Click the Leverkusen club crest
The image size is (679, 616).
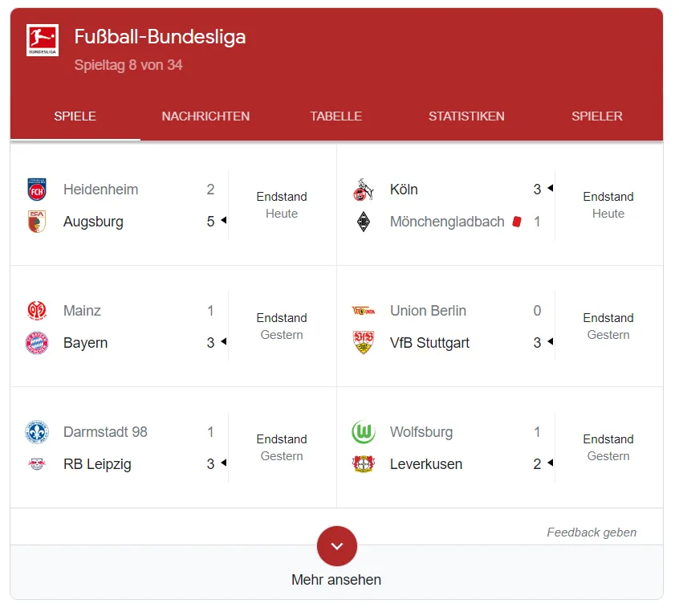pyautogui.click(x=364, y=464)
